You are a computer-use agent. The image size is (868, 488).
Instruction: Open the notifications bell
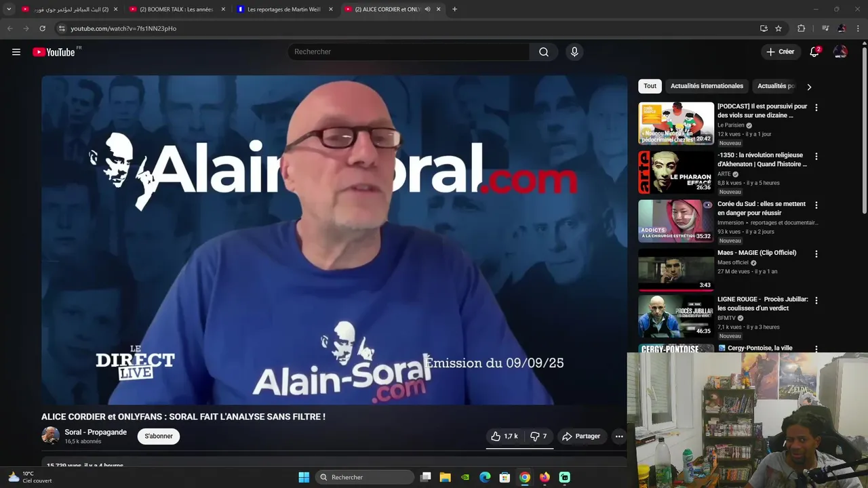click(815, 52)
